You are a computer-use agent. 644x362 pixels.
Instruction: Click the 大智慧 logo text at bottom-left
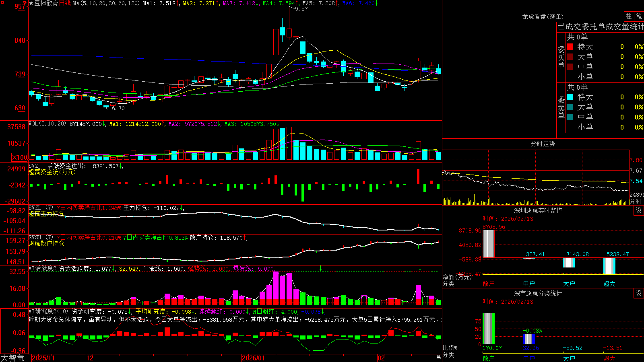(12, 358)
